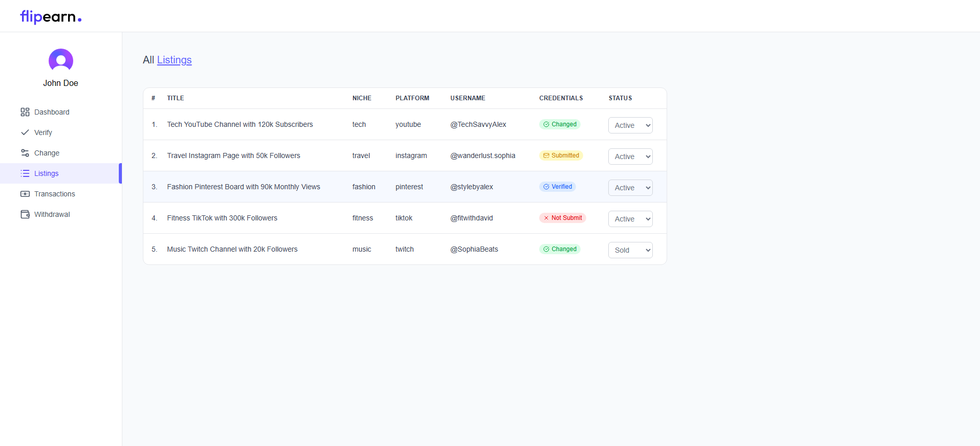The width and height of the screenshot is (980, 446).
Task: Go to Transactions in sidebar
Action: 54,194
